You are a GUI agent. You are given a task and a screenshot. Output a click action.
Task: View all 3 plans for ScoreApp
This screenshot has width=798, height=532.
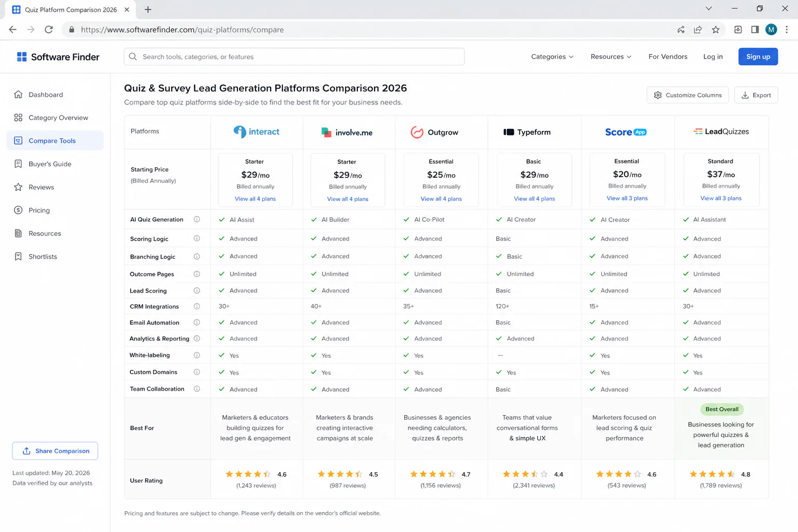pyautogui.click(x=627, y=198)
